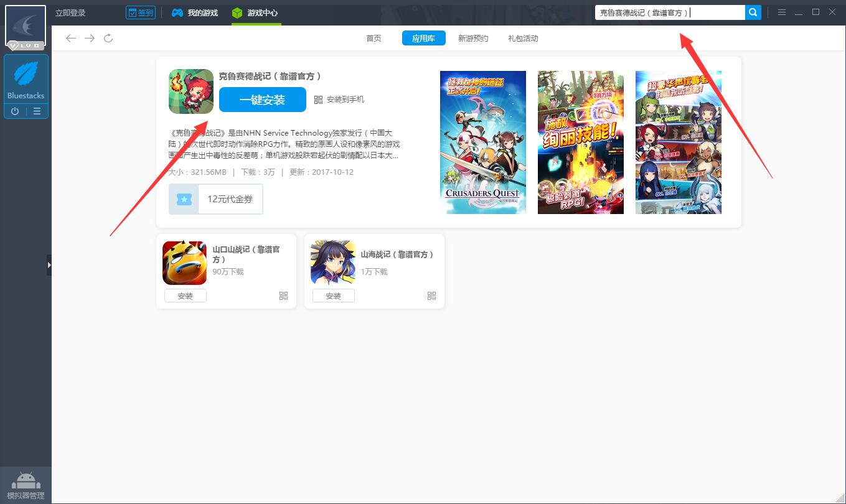
Task: Maximize the application window
Action: (815, 12)
